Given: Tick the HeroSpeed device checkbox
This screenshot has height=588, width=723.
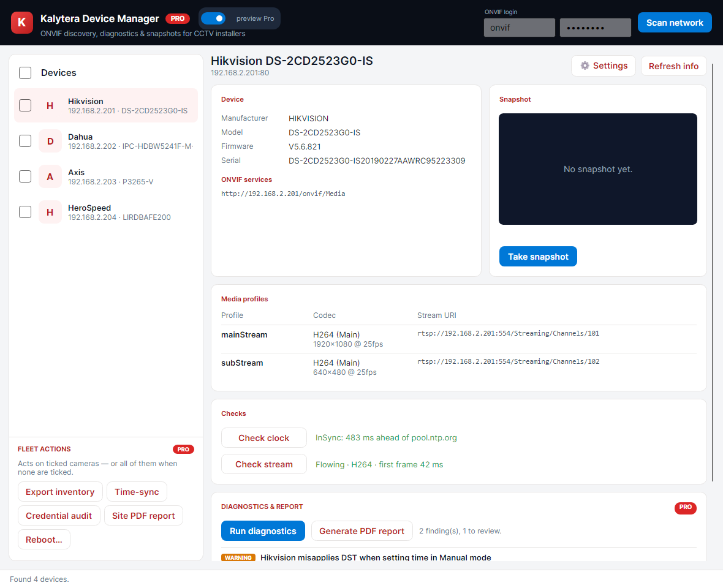Looking at the screenshot, I should pyautogui.click(x=25, y=212).
